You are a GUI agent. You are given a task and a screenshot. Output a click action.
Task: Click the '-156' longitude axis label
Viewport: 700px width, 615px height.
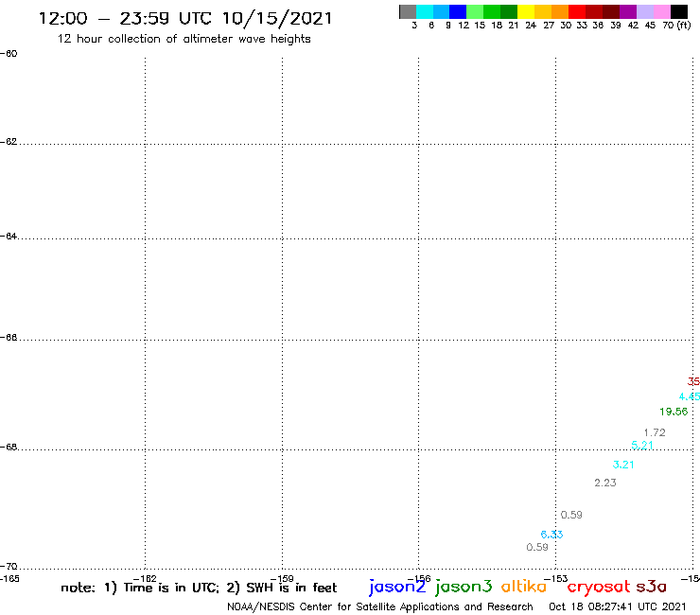pyautogui.click(x=419, y=579)
